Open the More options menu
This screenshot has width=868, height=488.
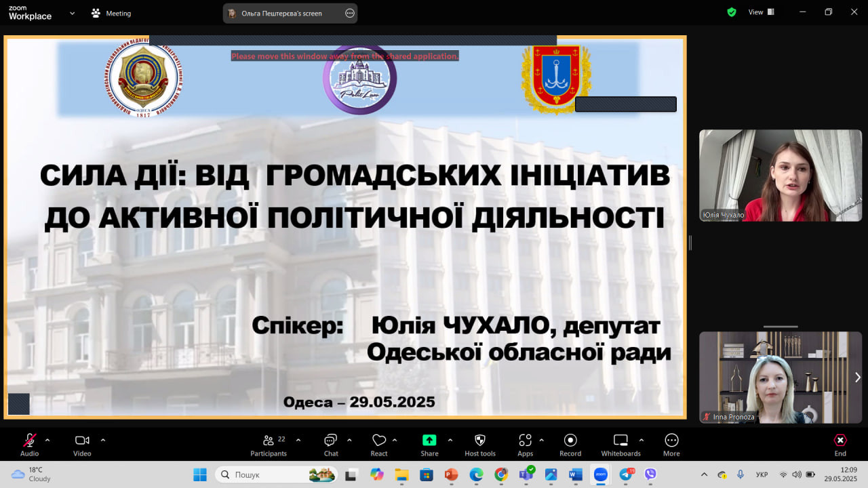(671, 445)
